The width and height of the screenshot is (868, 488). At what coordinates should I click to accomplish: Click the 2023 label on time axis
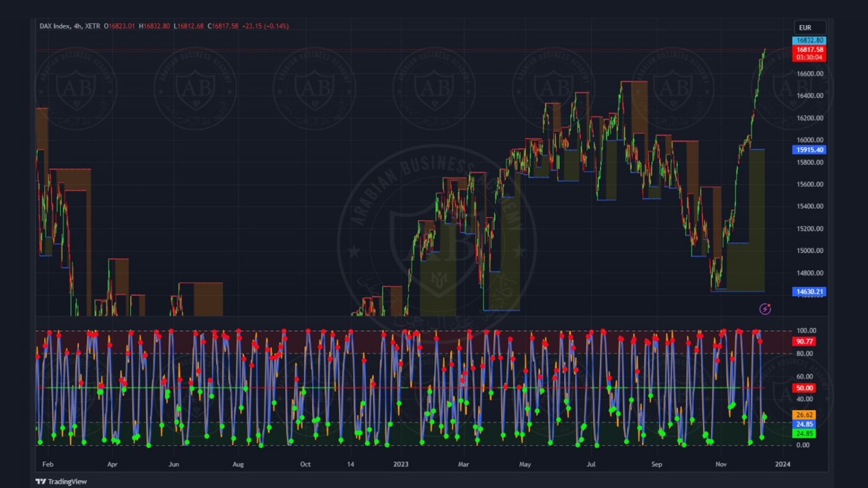click(x=401, y=464)
